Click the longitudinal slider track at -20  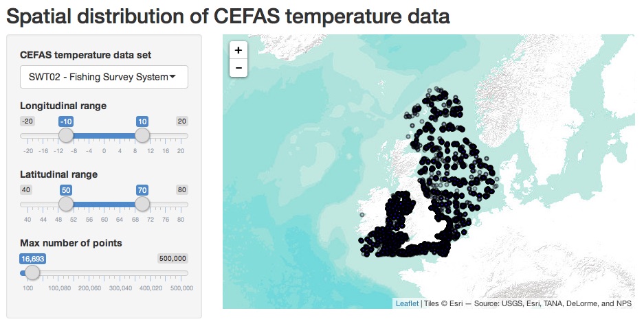coord(27,136)
